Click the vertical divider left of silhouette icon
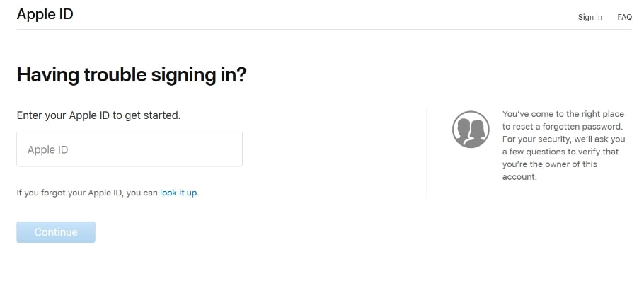The image size is (644, 308). click(x=427, y=152)
